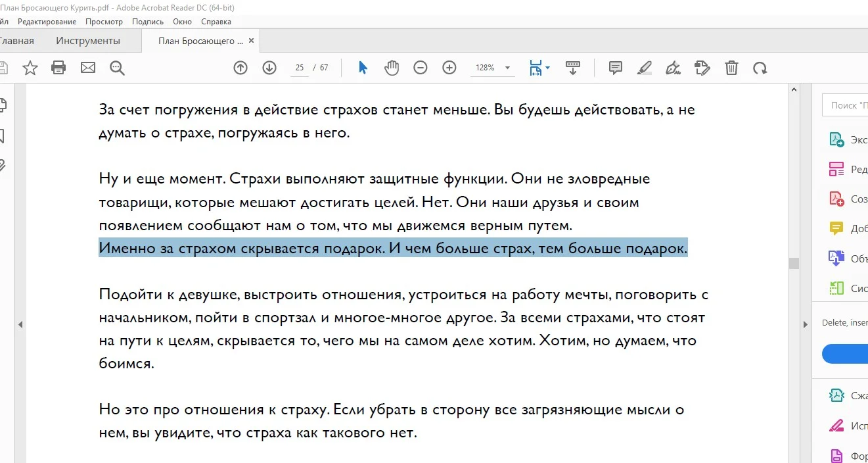868x463 pixels.
Task: Open the Просмотр menu
Action: pyautogui.click(x=104, y=21)
